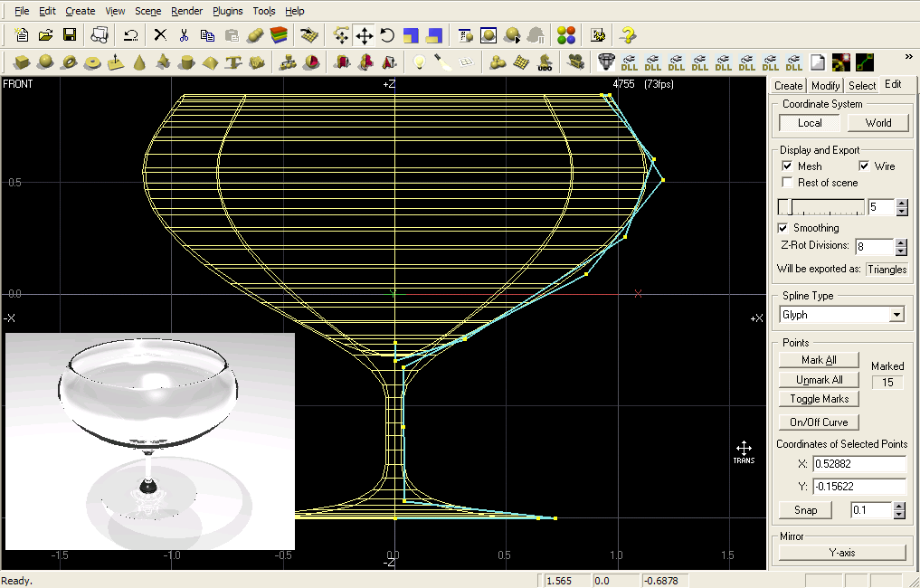Select the cone primitive tool
The width and height of the screenshot is (920, 588).
click(140, 62)
